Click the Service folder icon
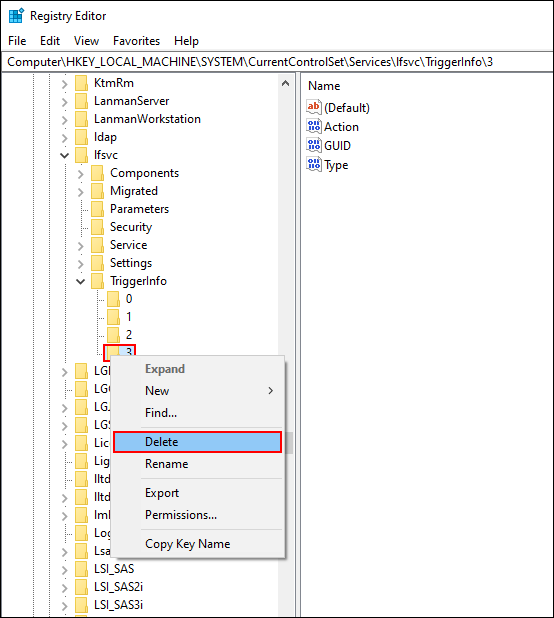The height and width of the screenshot is (618, 554). tap(97, 245)
